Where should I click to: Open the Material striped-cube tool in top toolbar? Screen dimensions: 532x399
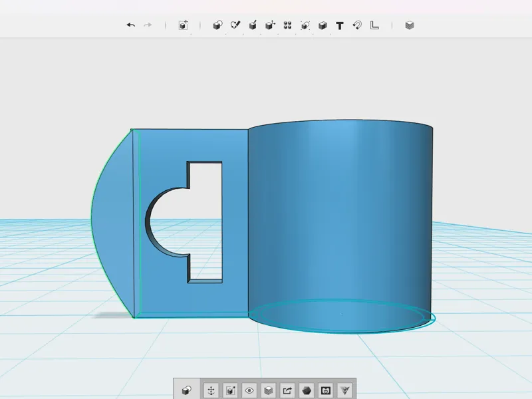coord(410,25)
